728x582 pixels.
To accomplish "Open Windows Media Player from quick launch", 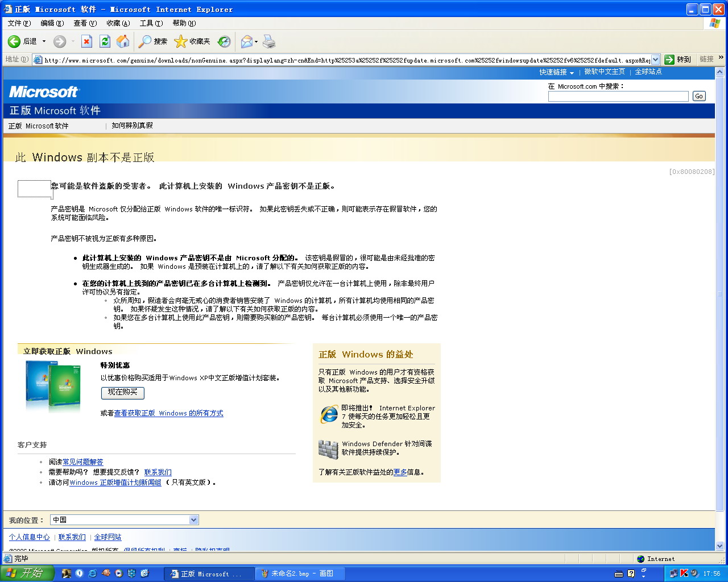I will [x=118, y=573].
